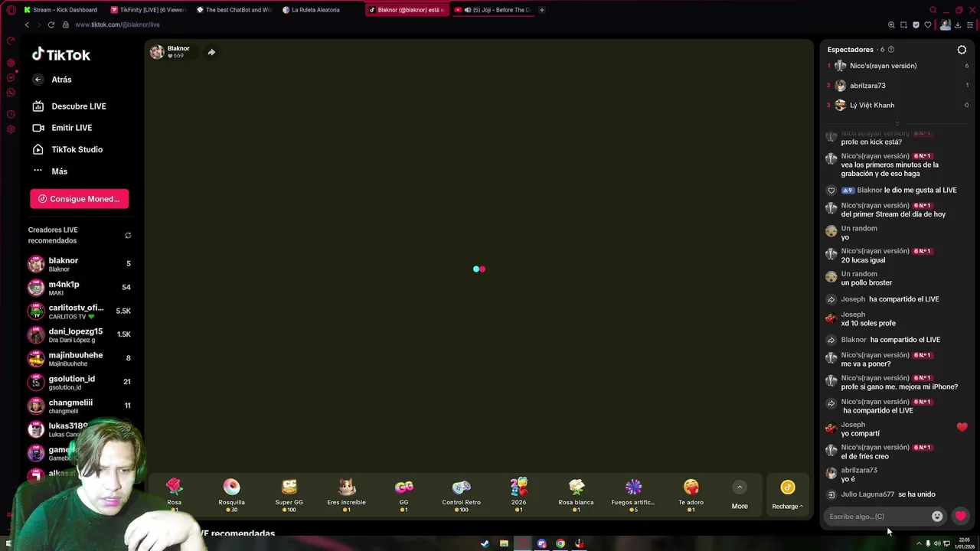Open the Opera menu logo

point(11,10)
